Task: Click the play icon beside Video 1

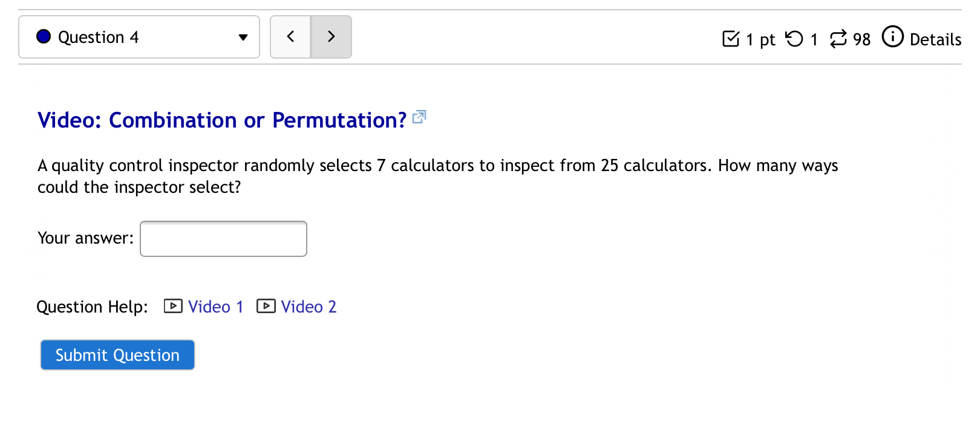Action: point(173,307)
